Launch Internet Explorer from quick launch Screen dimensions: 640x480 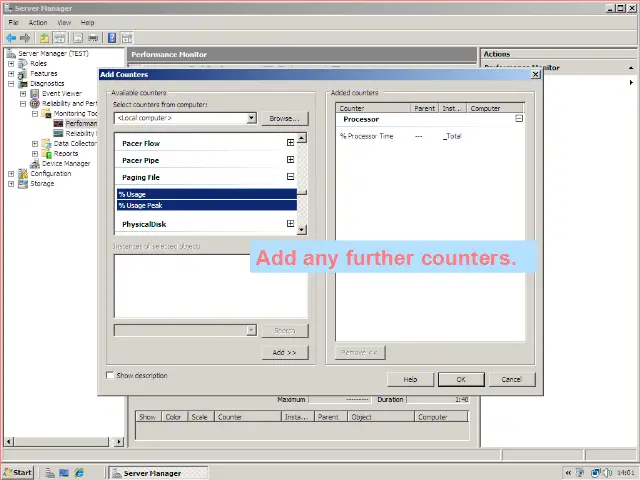[79, 473]
